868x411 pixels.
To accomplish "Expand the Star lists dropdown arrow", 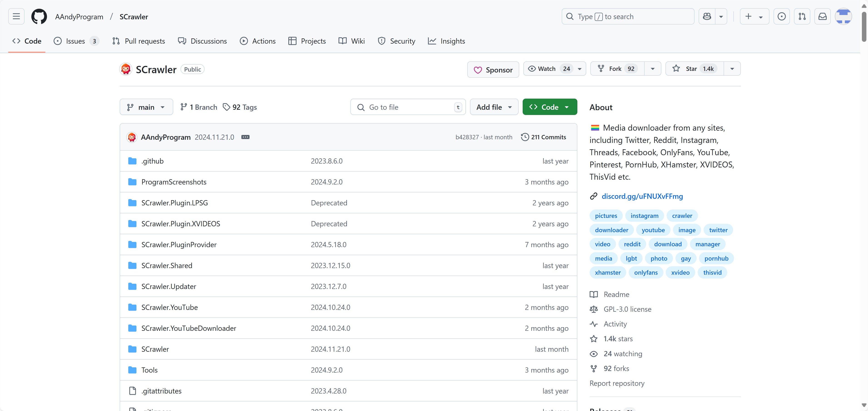I will pos(732,69).
